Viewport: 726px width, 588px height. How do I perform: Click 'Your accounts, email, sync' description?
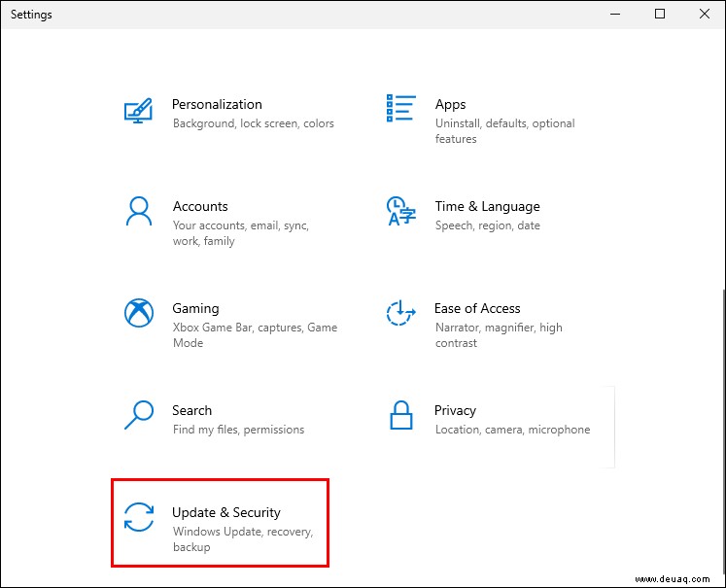(241, 233)
